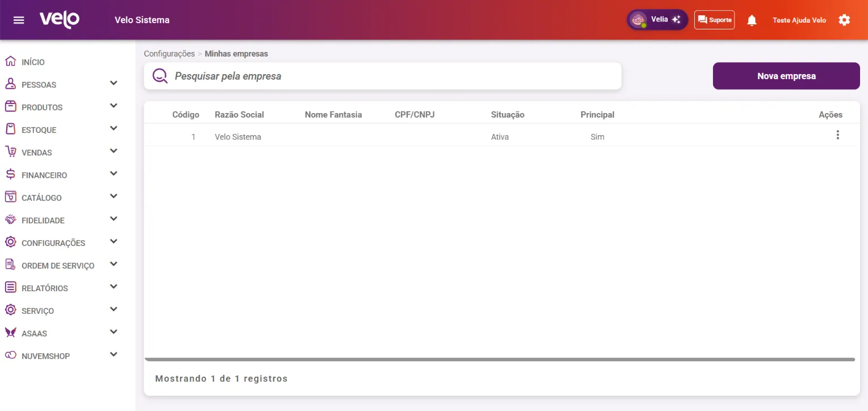Click the Velo Sistema table cell
868x411 pixels.
[238, 137]
